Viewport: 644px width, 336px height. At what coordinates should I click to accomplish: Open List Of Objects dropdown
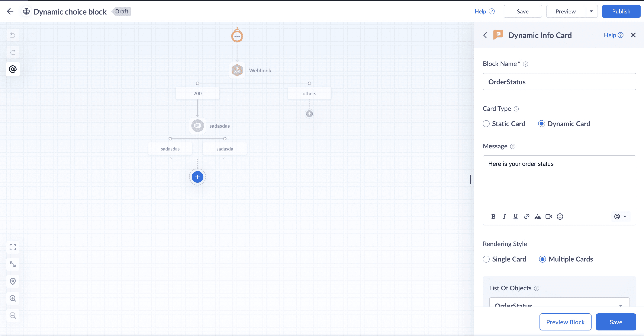(x=559, y=303)
